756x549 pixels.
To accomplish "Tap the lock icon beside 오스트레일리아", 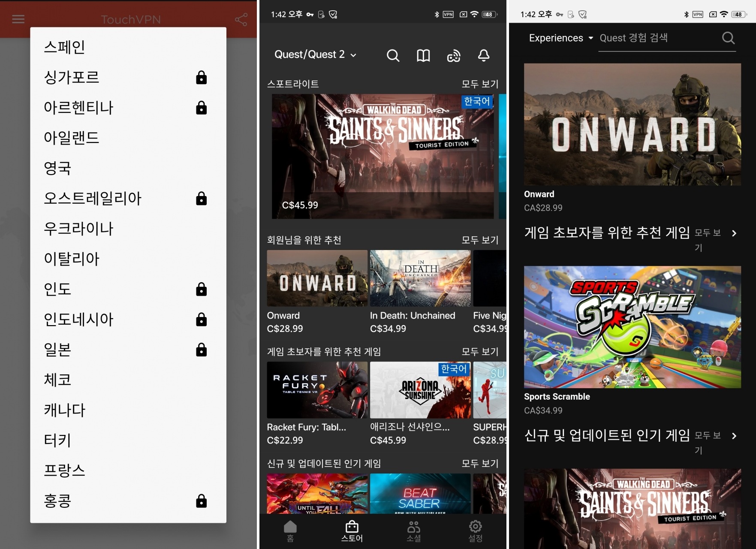I will pyautogui.click(x=201, y=198).
